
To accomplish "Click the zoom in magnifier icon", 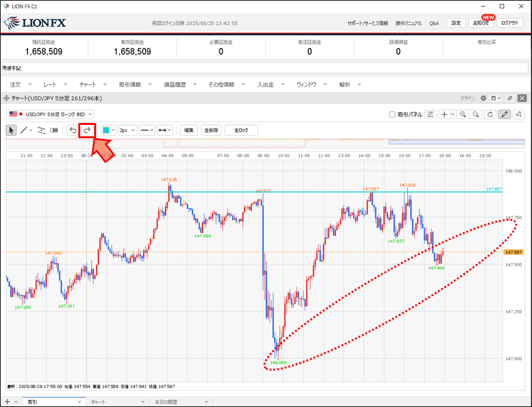I will [x=462, y=115].
